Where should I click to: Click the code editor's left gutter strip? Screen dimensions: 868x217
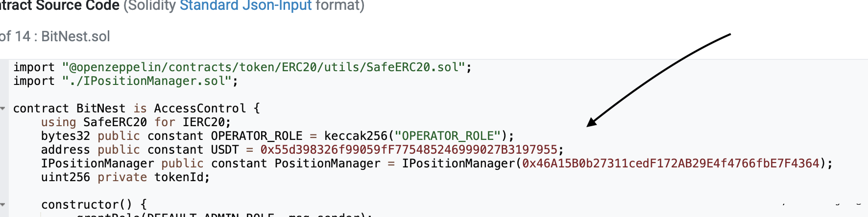[4, 147]
